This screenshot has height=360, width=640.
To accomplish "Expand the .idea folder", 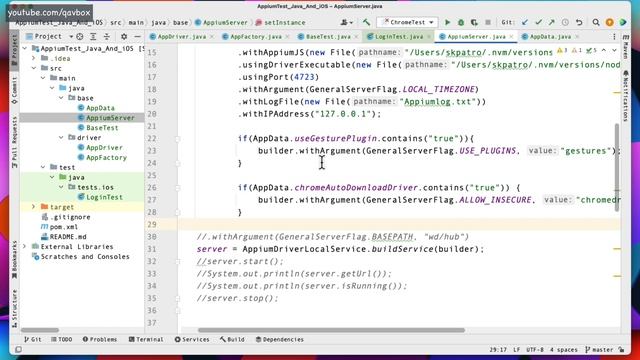I will (34, 58).
